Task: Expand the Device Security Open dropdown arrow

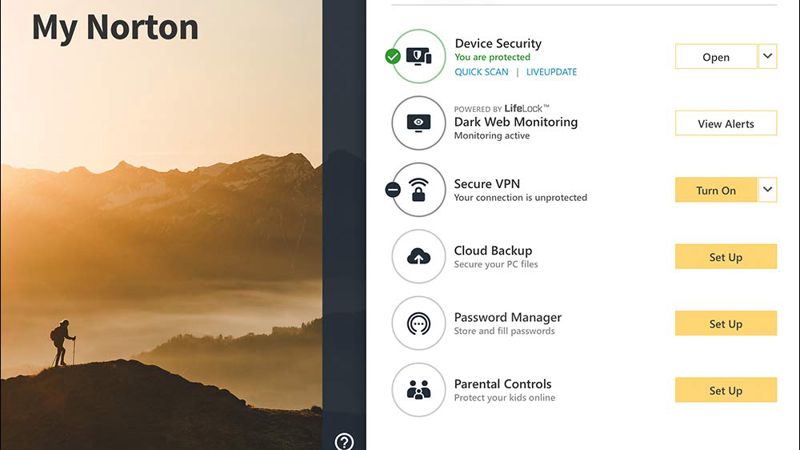Action: click(767, 56)
